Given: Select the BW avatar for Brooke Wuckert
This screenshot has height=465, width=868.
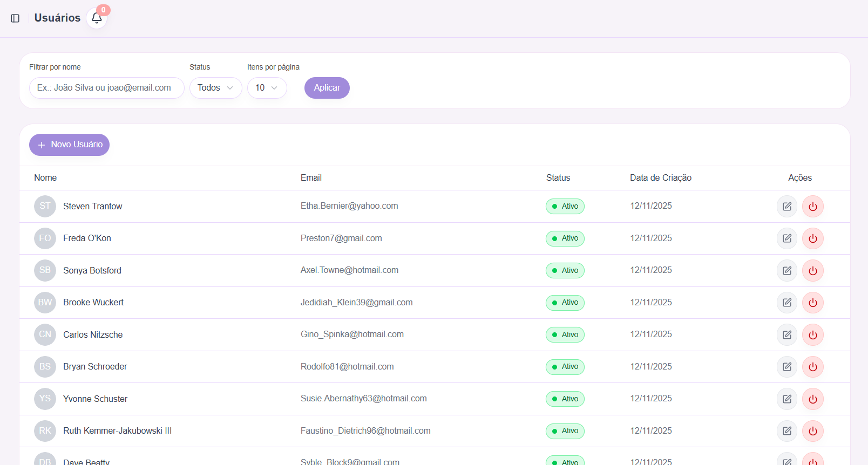Looking at the screenshot, I should tap(45, 303).
